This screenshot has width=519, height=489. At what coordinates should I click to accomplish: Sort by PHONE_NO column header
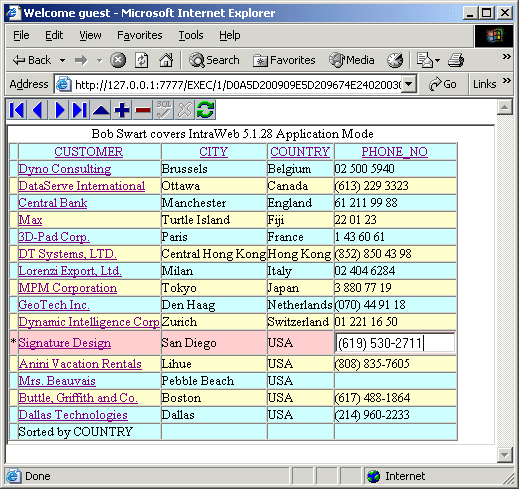point(395,152)
